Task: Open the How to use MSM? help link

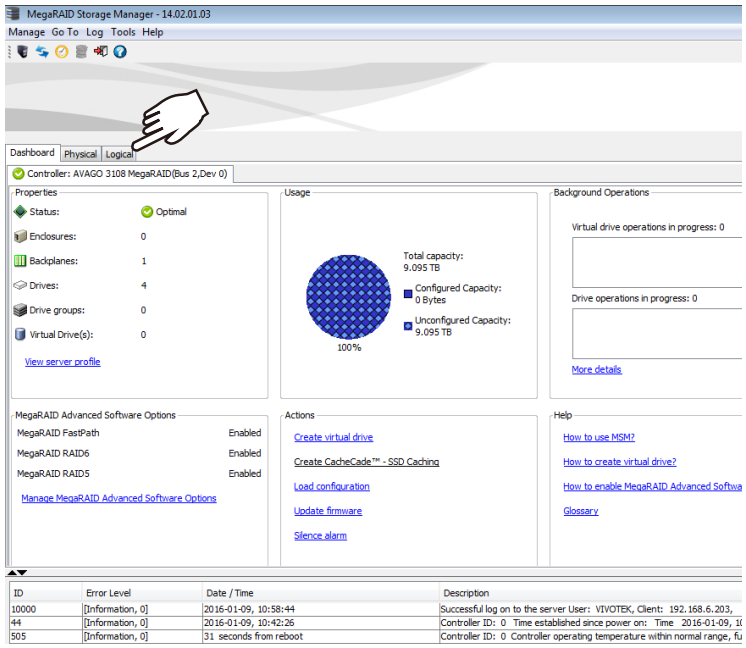Action: (x=599, y=437)
